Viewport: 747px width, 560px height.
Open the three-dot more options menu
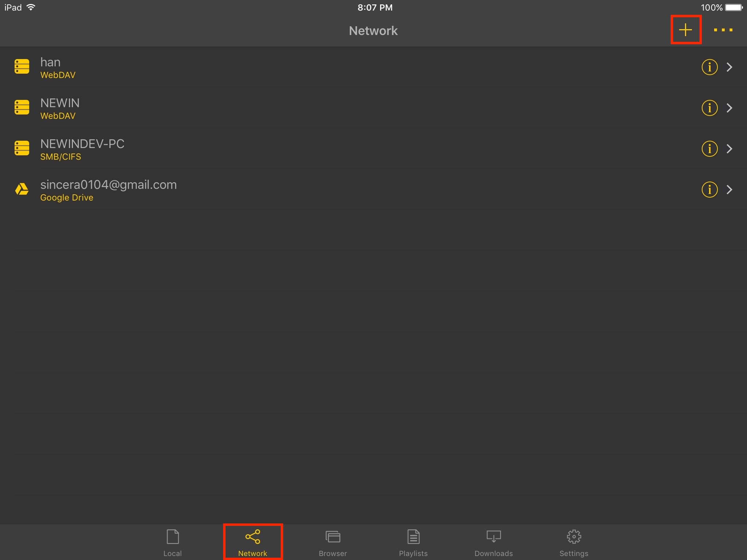pyautogui.click(x=723, y=30)
